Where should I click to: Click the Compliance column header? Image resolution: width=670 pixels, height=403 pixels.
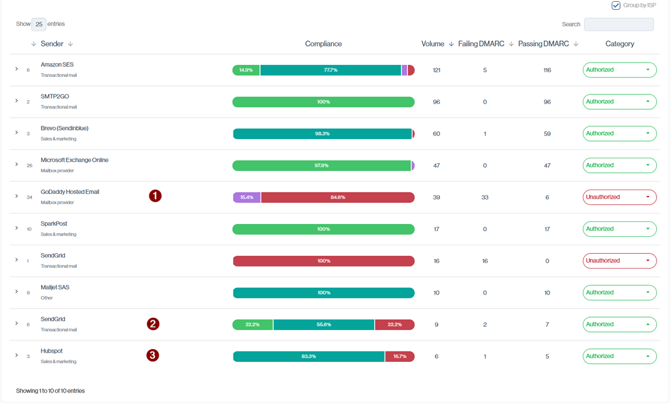coord(323,44)
